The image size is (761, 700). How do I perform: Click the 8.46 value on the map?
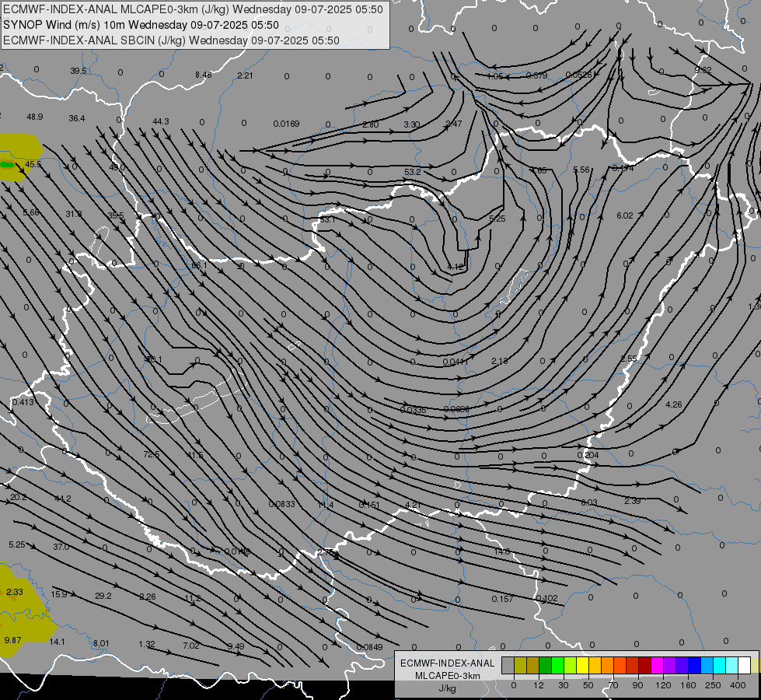point(204,75)
